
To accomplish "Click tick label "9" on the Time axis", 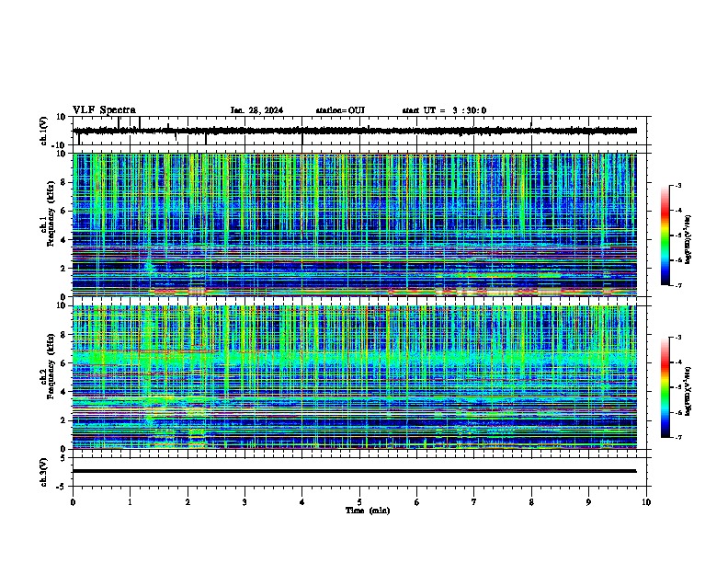I will 588,502.
